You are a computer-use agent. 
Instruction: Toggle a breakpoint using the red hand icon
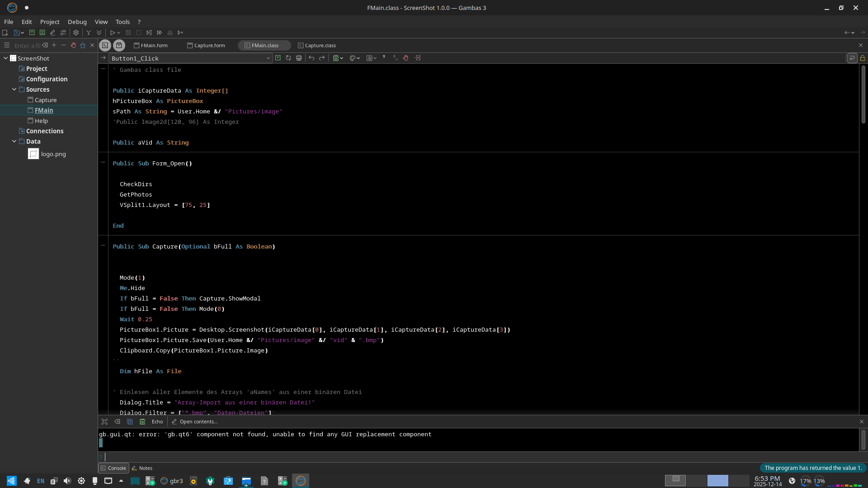[x=406, y=58]
